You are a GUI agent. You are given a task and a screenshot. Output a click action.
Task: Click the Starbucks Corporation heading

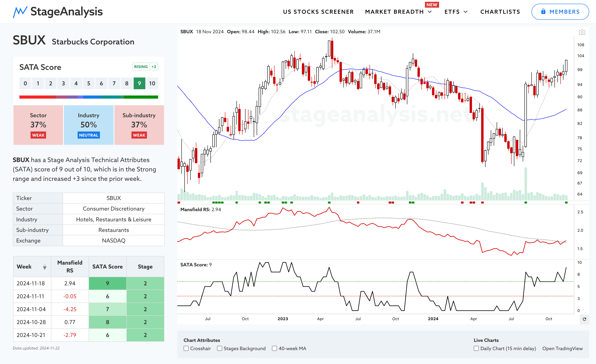93,42
